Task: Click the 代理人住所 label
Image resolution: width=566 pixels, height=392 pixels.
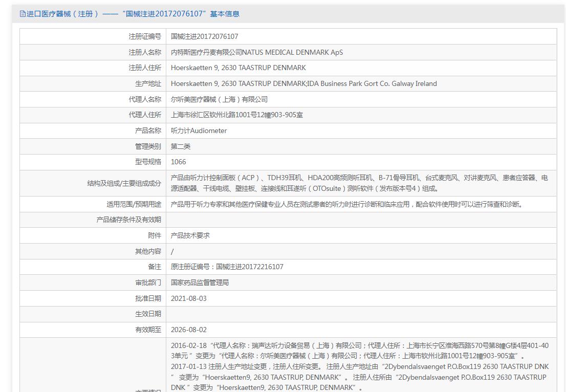Action: [145, 115]
